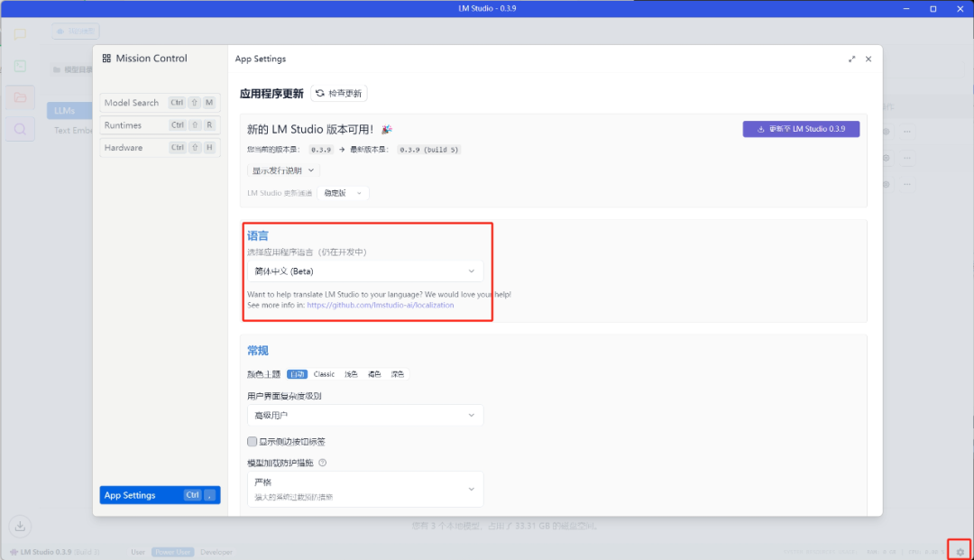The width and height of the screenshot is (974, 560).
Task: Select the 深色 color theme
Action: coord(398,374)
